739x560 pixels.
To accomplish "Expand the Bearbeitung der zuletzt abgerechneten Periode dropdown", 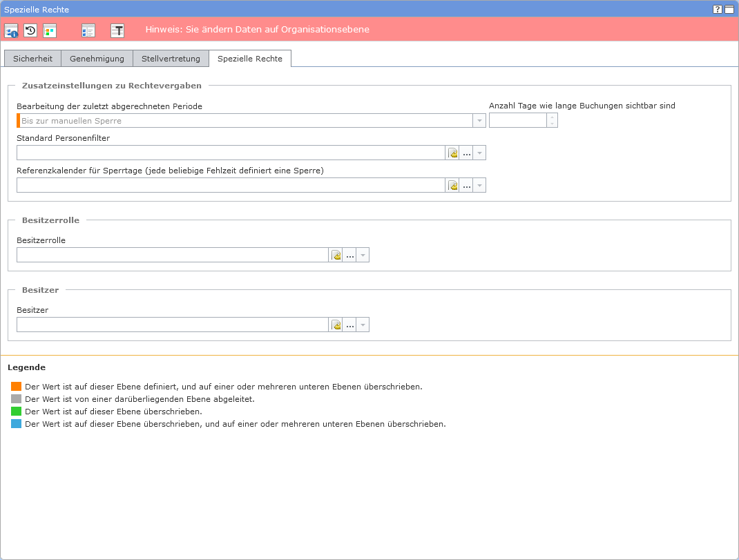I will coord(479,121).
